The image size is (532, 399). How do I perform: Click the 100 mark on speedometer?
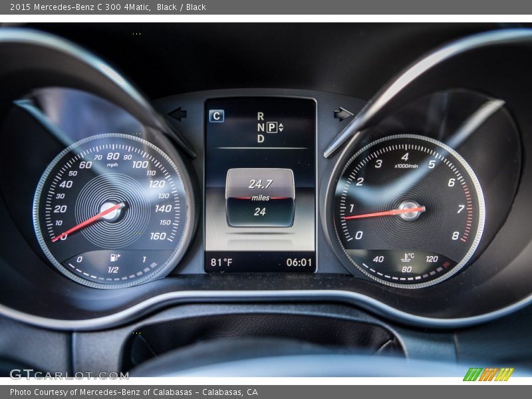pos(140,164)
